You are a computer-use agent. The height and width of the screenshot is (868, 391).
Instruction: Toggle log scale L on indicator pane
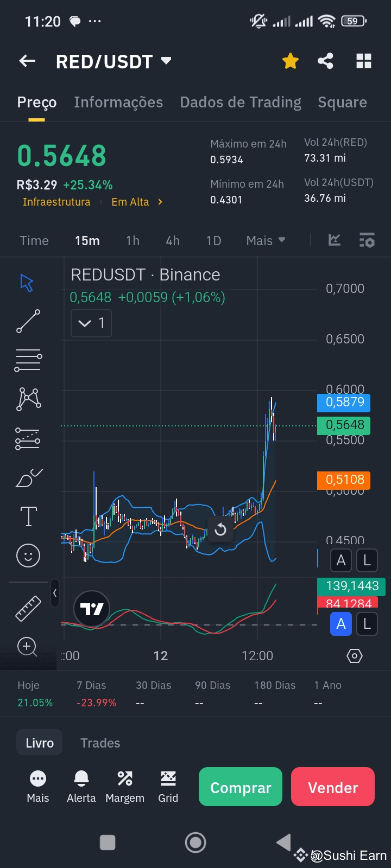[x=367, y=624]
